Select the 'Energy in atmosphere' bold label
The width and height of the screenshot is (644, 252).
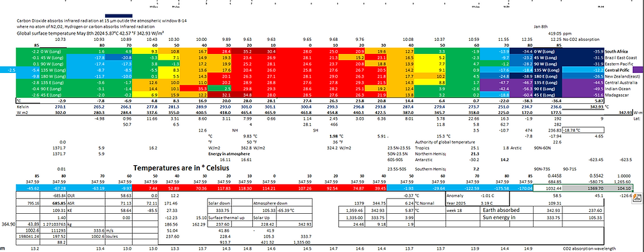229,153
